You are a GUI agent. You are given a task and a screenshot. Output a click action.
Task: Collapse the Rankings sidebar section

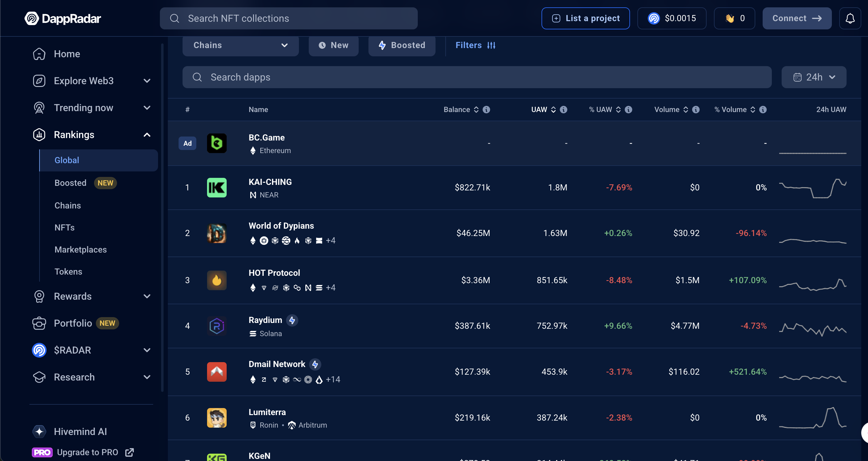click(x=147, y=135)
